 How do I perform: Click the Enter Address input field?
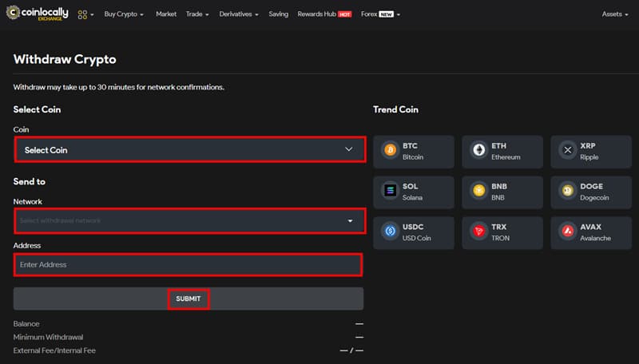coord(189,265)
